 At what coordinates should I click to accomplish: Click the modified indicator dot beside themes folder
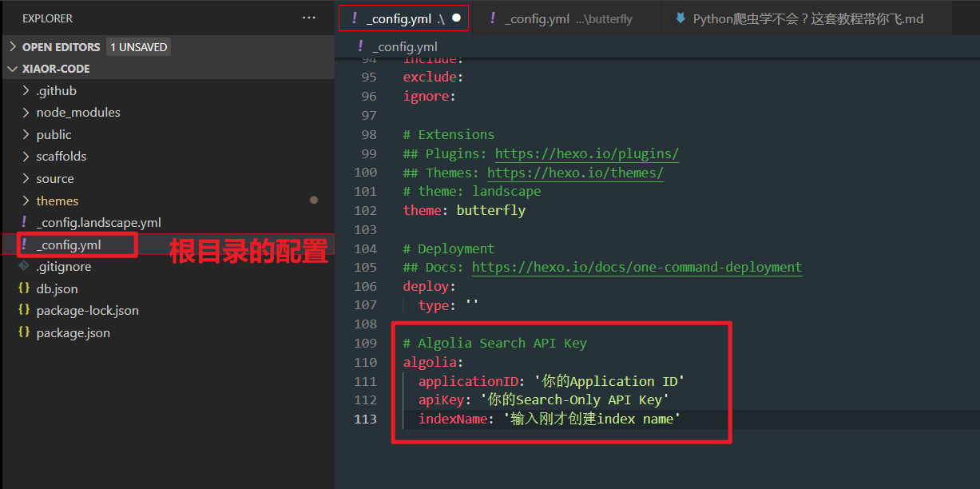pyautogui.click(x=314, y=200)
